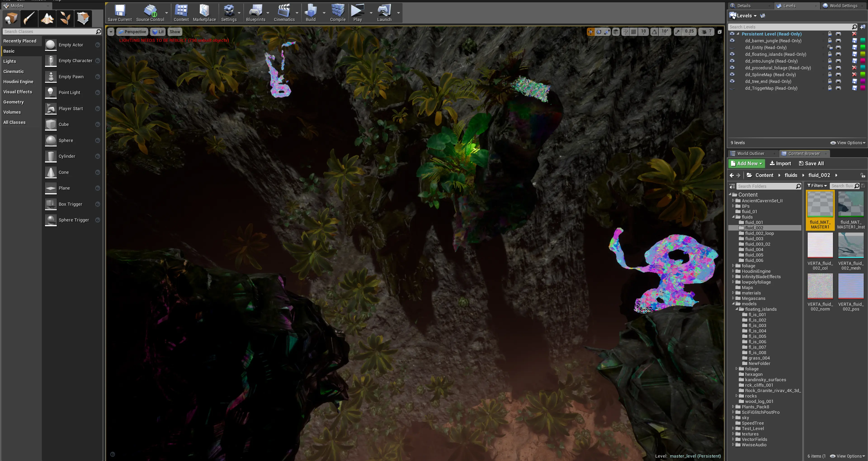
Task: Open the Blueprints toolbar icon
Action: click(255, 13)
